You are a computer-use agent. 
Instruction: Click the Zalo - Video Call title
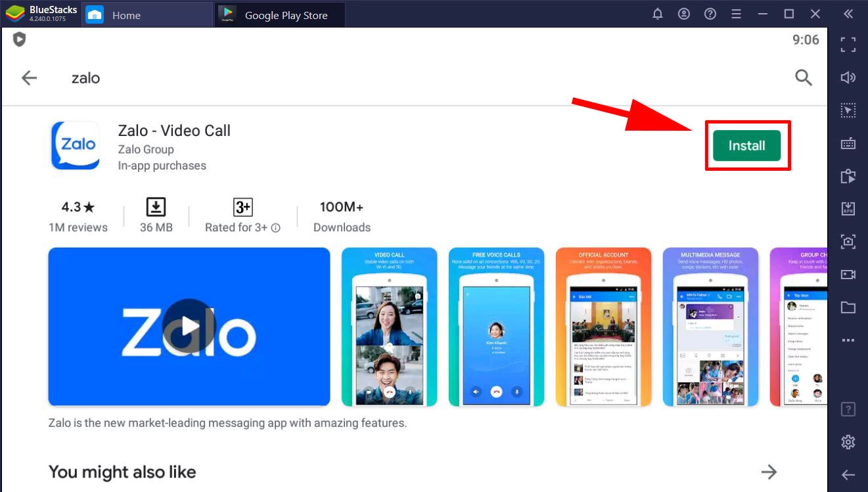click(174, 130)
